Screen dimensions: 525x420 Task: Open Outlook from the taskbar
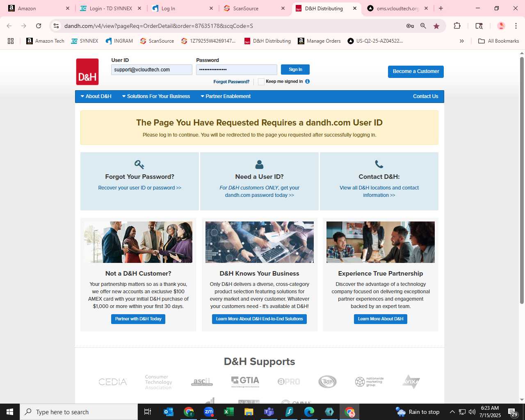[x=169, y=412]
